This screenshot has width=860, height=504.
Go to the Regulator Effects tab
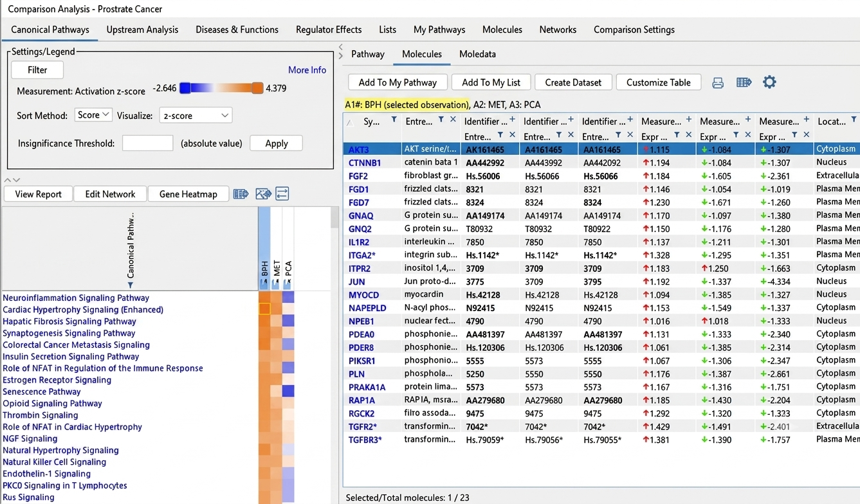click(329, 30)
